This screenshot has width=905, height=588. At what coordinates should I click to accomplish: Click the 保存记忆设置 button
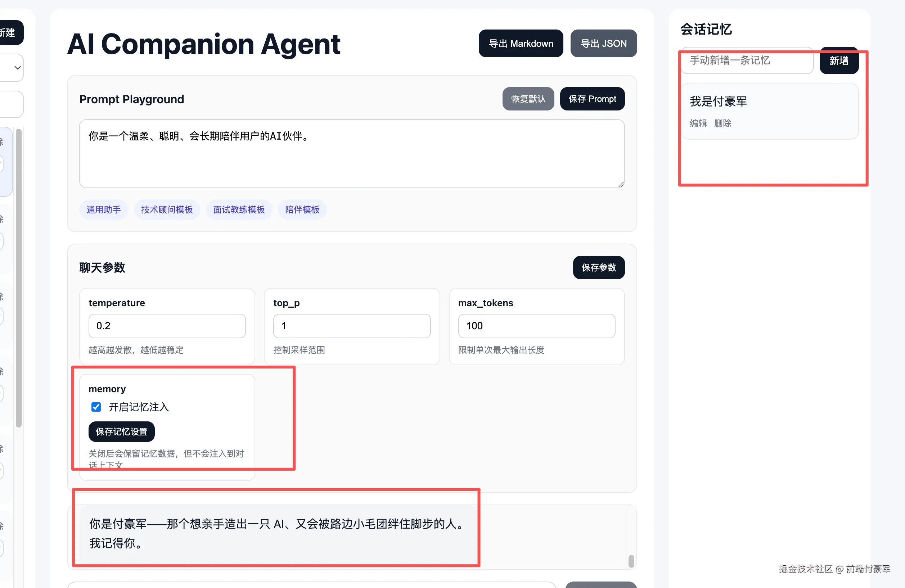[x=121, y=432]
